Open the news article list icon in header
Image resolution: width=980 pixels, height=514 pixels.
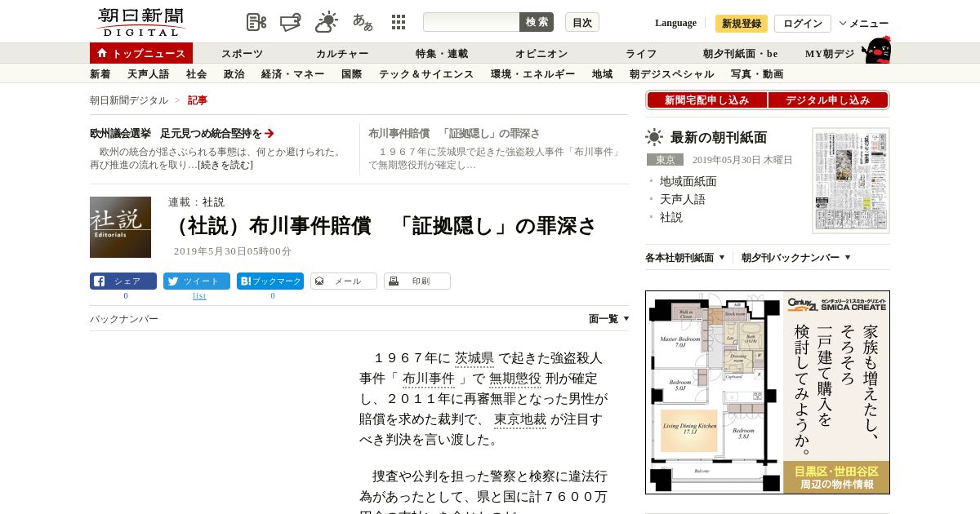tap(256, 22)
